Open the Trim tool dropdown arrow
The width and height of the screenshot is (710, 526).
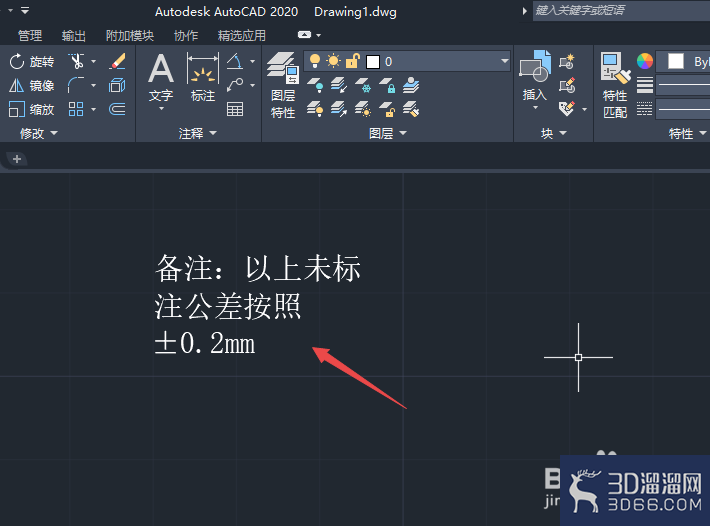point(93,61)
